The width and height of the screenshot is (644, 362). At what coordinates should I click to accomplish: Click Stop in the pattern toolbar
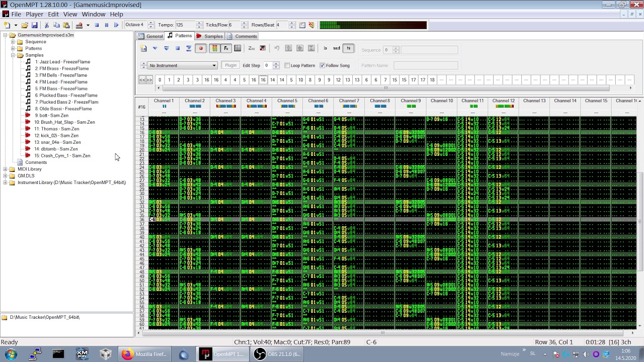(177, 48)
